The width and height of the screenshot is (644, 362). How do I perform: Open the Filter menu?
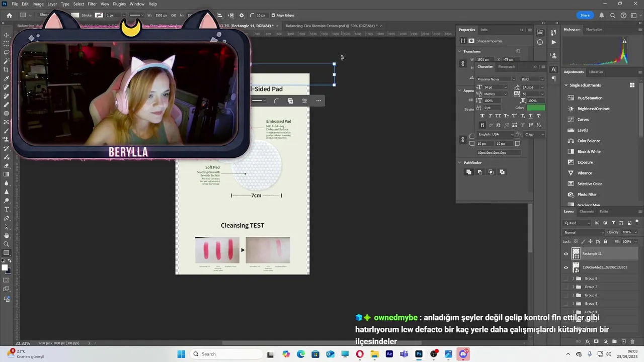click(92, 4)
